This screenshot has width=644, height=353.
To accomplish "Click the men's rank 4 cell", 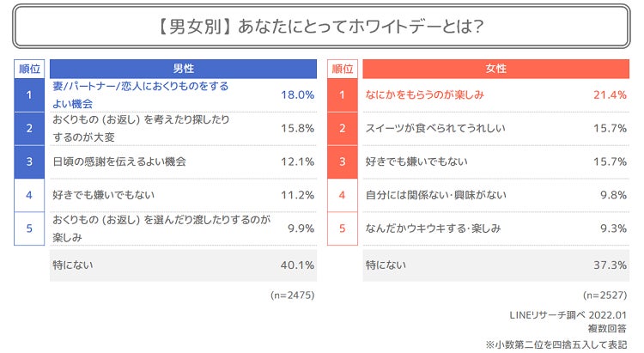I will coord(28,195).
